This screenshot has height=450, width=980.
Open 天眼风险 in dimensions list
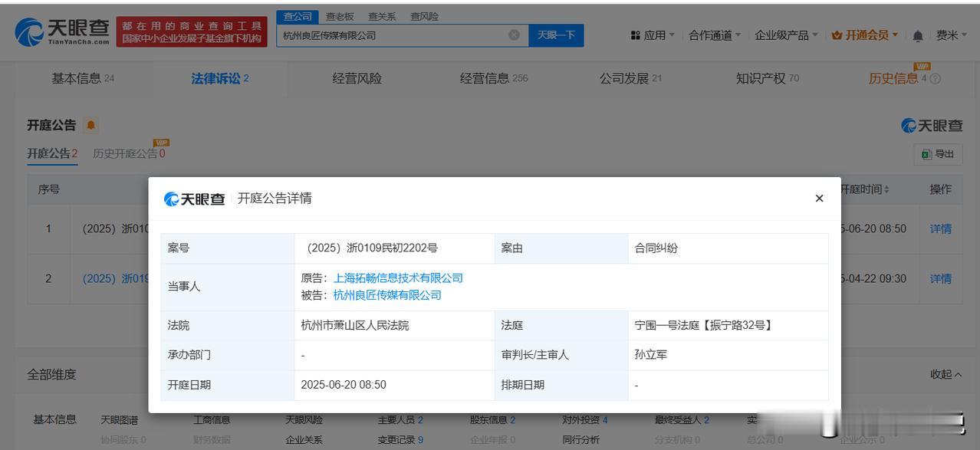click(304, 420)
